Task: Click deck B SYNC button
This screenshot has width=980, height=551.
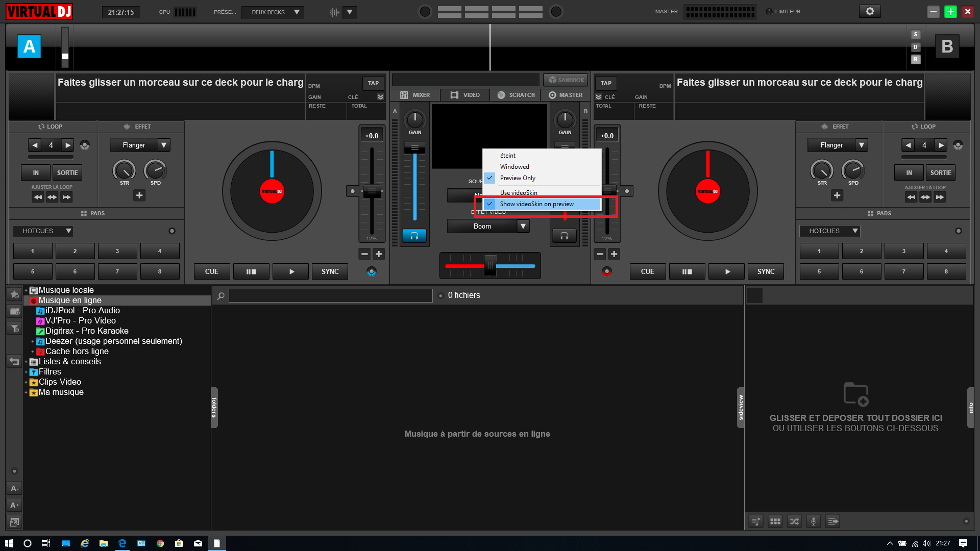Action: coord(766,271)
